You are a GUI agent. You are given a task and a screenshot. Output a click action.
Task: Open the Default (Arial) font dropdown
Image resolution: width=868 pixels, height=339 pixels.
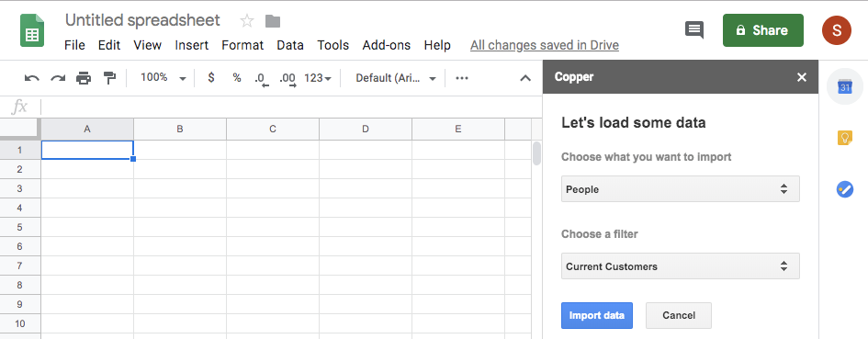(x=397, y=78)
